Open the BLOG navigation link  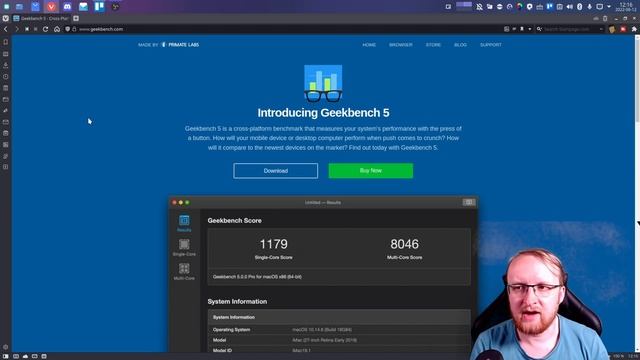tap(460, 44)
